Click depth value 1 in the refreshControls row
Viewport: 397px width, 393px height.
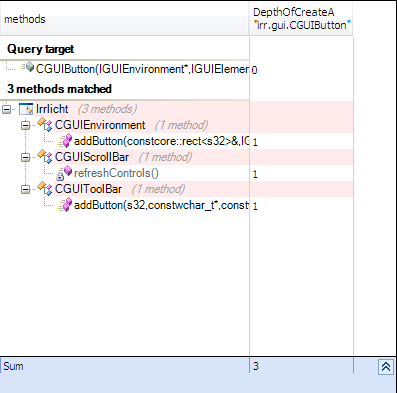click(255, 174)
